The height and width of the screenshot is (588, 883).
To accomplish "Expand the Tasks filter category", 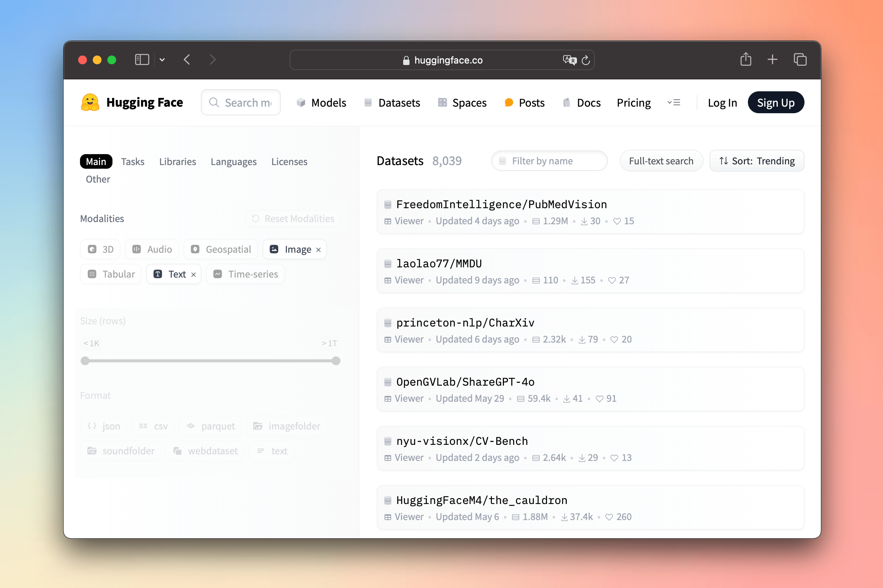I will (133, 161).
